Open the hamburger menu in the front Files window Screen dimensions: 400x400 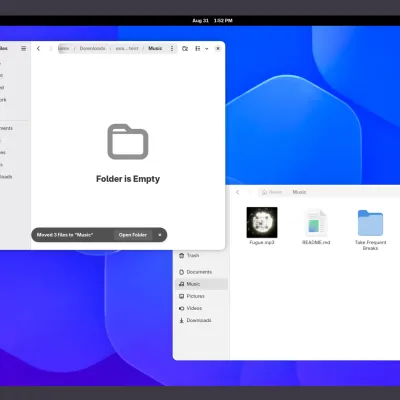click(24, 49)
